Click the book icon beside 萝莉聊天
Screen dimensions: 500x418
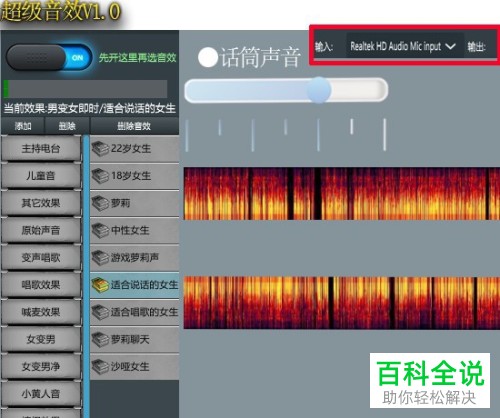[x=100, y=340]
